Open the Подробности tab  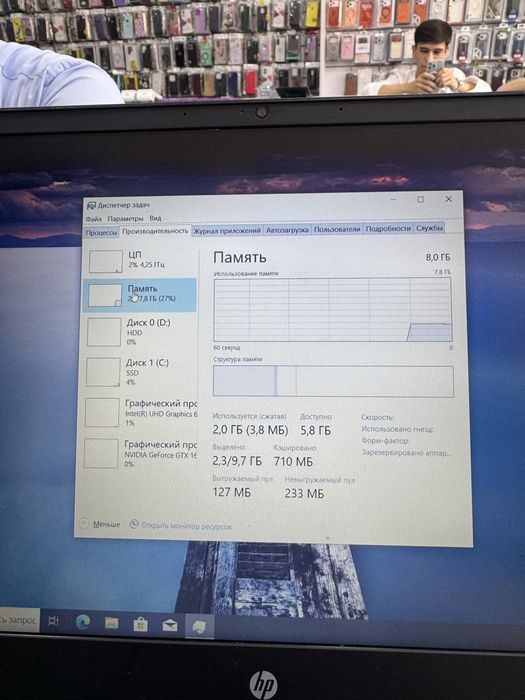pyautogui.click(x=388, y=229)
